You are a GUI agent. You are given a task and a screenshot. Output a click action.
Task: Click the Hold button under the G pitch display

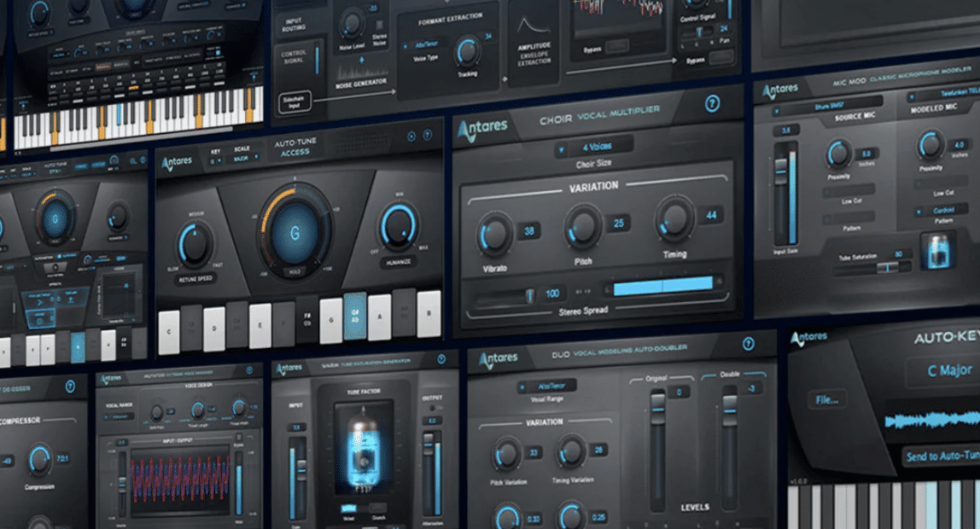click(295, 271)
